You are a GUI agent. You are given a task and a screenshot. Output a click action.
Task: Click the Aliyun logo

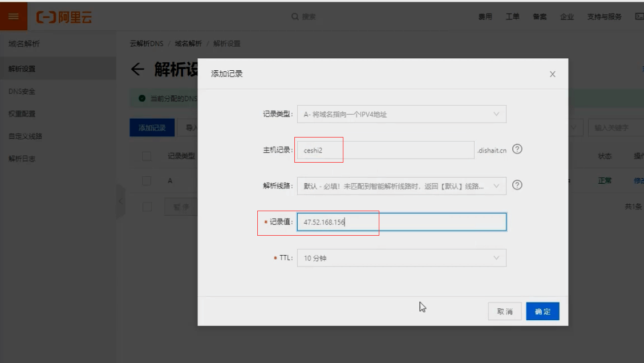tap(64, 17)
